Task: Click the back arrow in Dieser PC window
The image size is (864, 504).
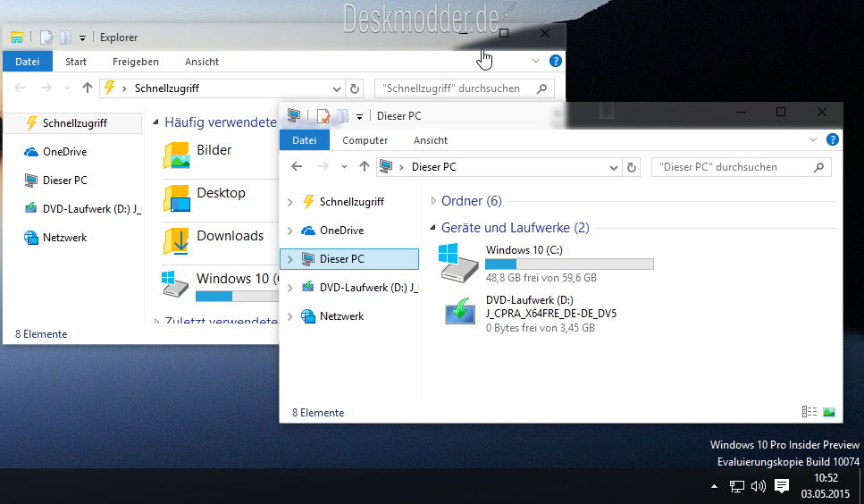Action: coord(298,167)
